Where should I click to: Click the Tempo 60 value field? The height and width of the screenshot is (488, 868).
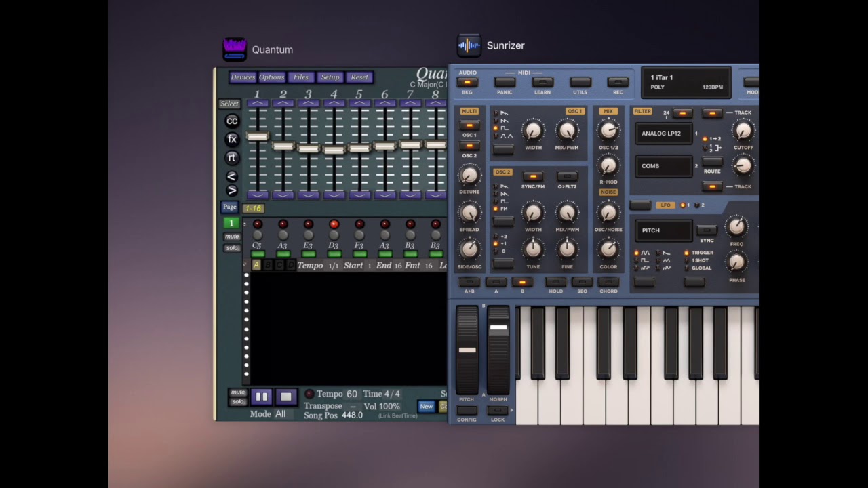[x=351, y=394]
